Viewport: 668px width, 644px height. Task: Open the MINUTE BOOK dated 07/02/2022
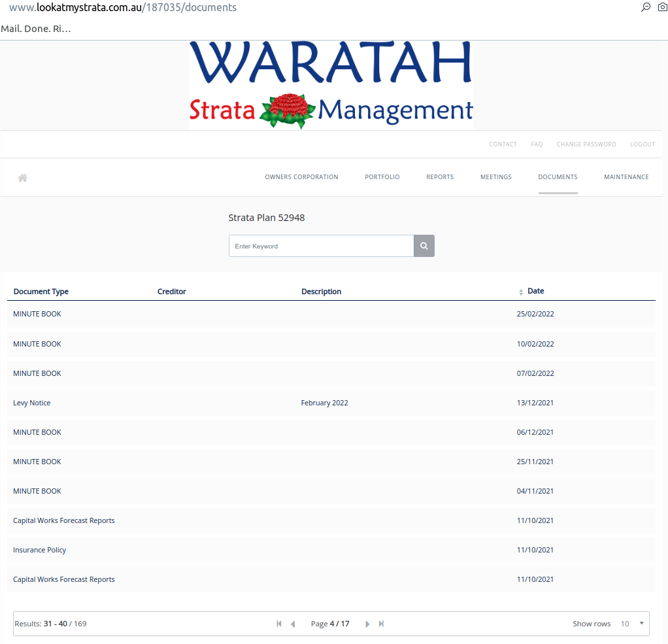pyautogui.click(x=331, y=373)
